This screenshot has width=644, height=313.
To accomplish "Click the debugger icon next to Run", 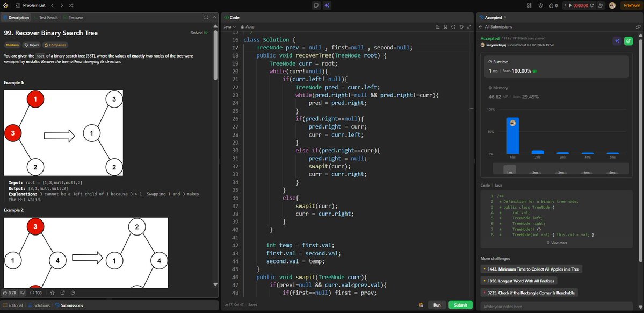I will click(421, 305).
